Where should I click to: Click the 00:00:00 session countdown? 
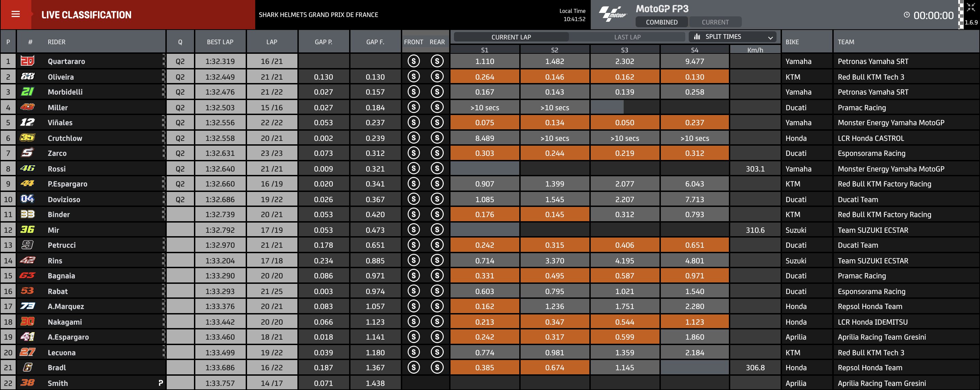tap(934, 15)
